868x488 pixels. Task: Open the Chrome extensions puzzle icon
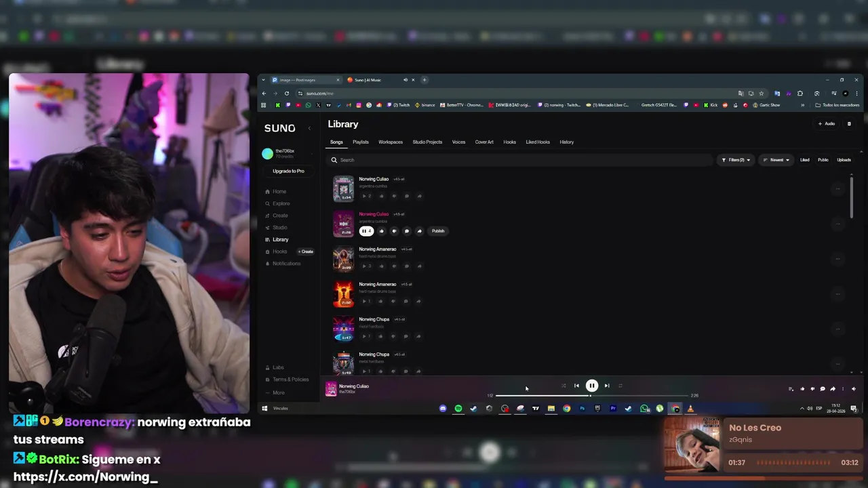[x=800, y=94]
